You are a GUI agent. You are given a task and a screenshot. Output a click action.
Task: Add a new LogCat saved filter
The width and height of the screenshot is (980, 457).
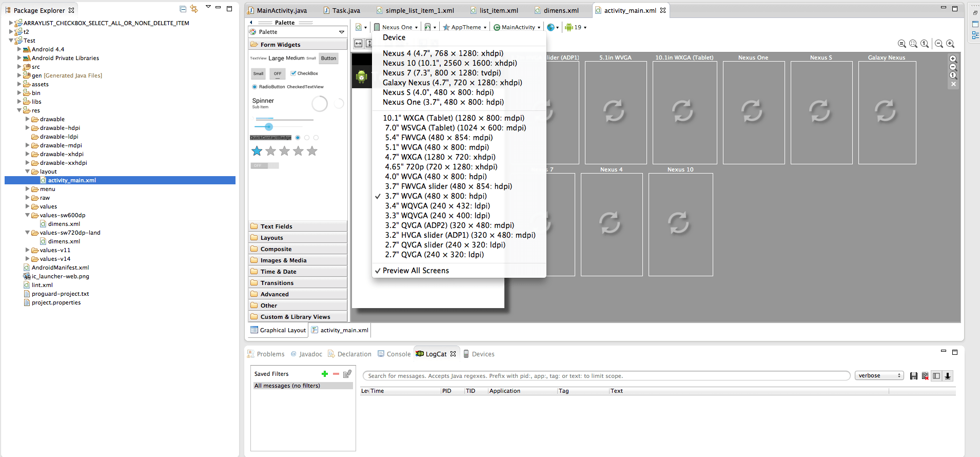coord(325,374)
